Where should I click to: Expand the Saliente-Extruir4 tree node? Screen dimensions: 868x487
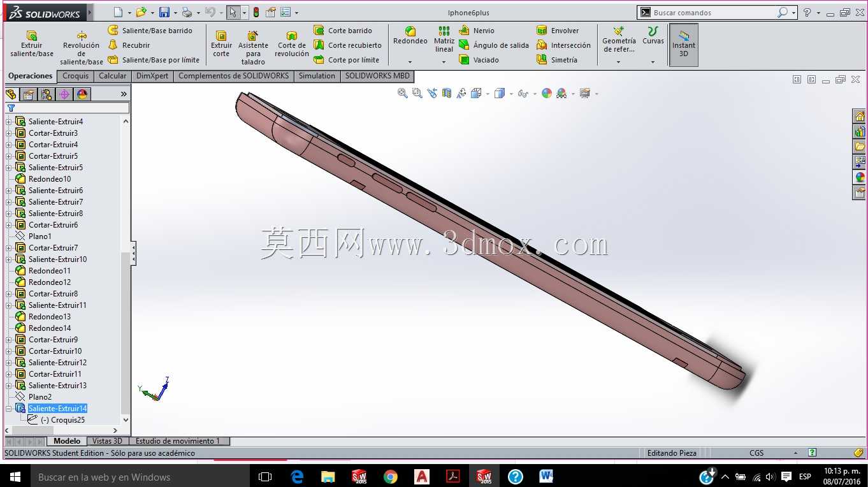(9, 122)
